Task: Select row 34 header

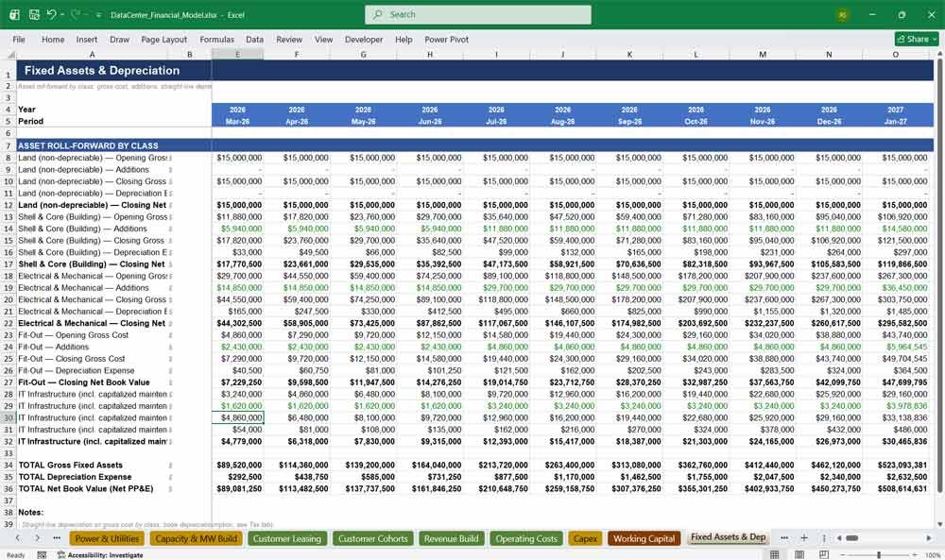Action: tap(9, 465)
